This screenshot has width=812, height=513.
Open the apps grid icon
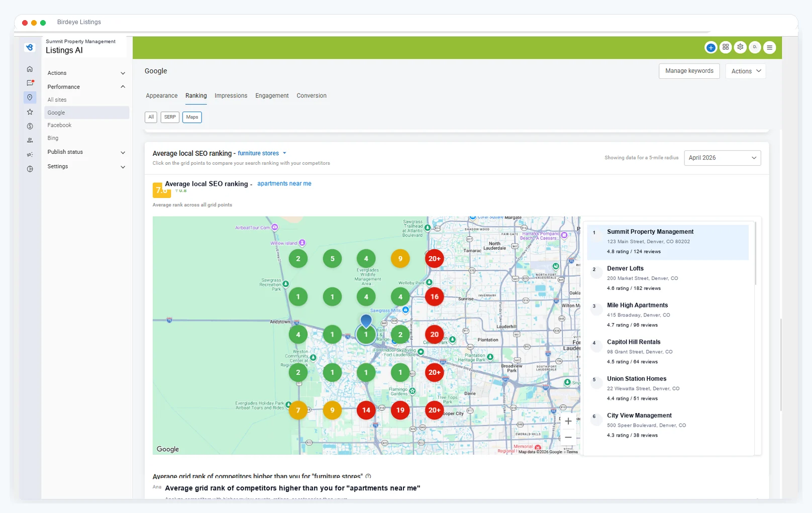pos(726,47)
